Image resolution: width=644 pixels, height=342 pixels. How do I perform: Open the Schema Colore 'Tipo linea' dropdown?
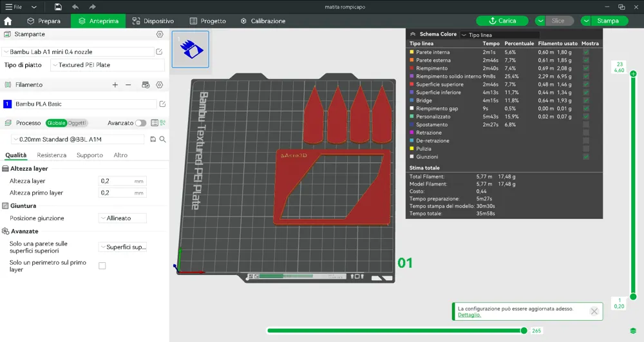point(499,35)
